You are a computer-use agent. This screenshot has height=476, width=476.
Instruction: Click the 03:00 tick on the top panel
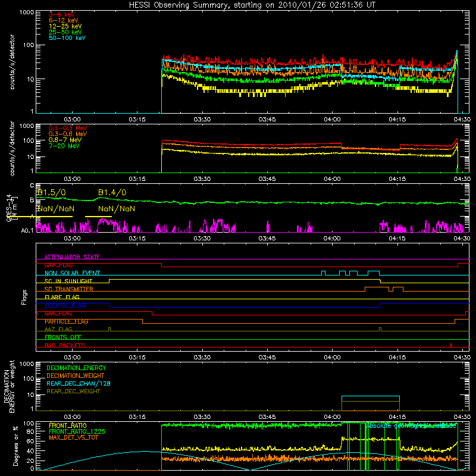(x=72, y=120)
